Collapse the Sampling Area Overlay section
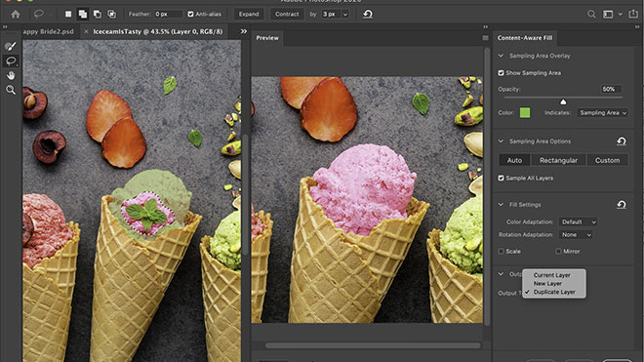644x362 pixels. tap(501, 56)
